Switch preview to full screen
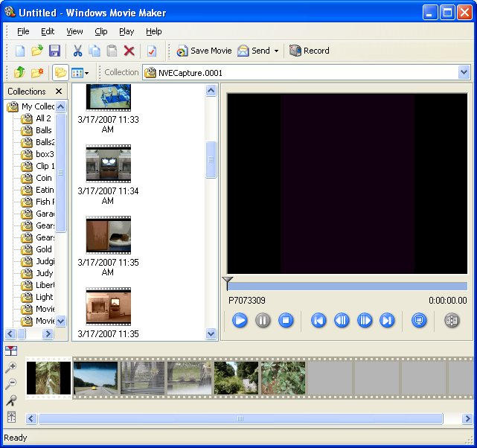Screen dimensions: 477x448 click(419, 320)
